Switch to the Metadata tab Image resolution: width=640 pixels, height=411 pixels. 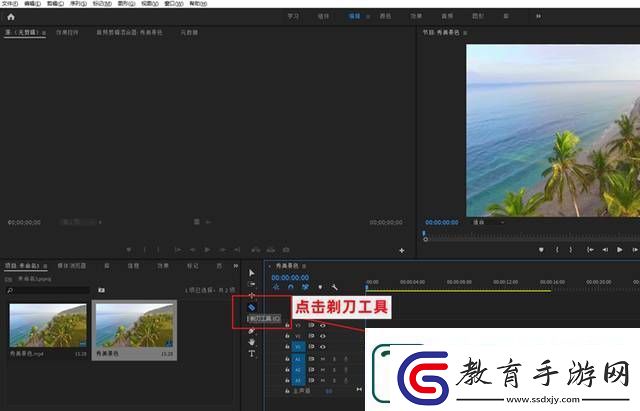click(x=189, y=32)
